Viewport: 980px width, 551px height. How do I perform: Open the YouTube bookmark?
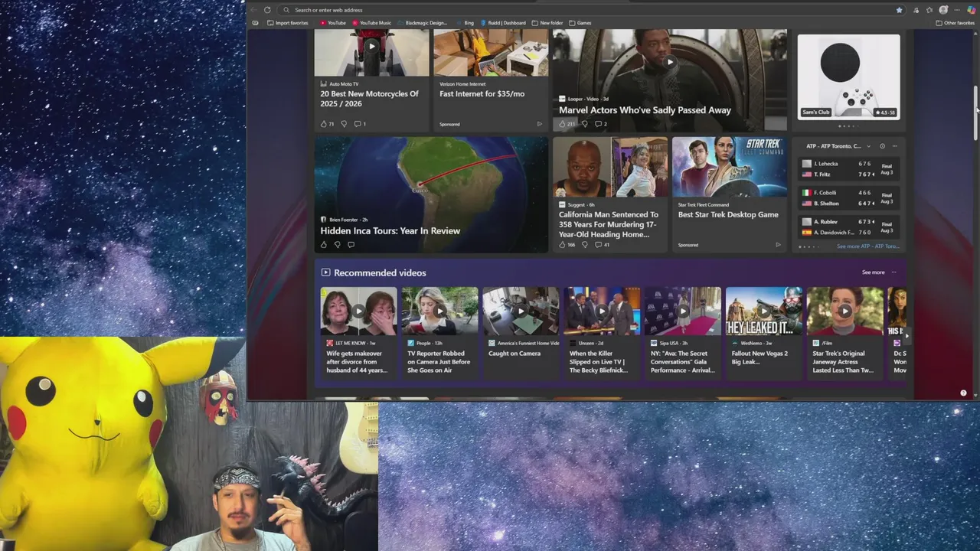pyautogui.click(x=332, y=23)
